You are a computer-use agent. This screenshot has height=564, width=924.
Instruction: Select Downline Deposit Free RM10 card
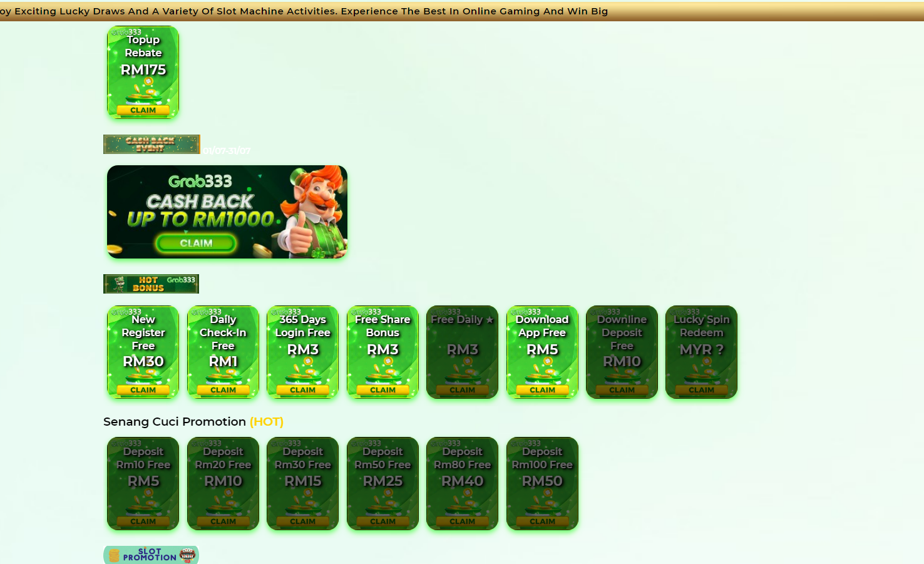tap(622, 352)
